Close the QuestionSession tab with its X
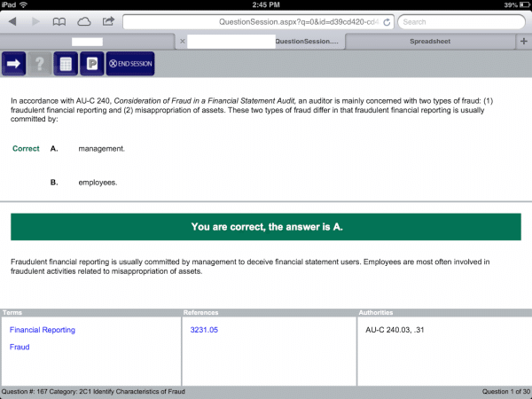532x399 pixels. coord(183,41)
